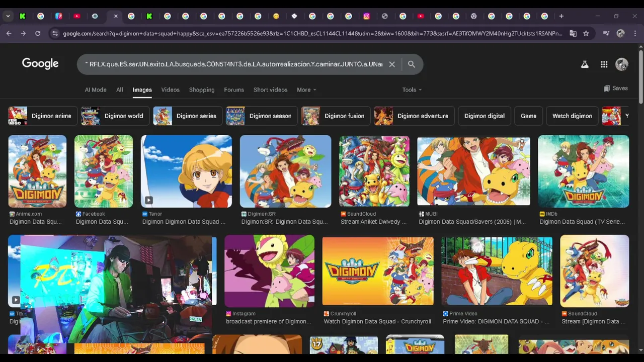The width and height of the screenshot is (644, 362).
Task: Reload the current page
Action: point(38,34)
